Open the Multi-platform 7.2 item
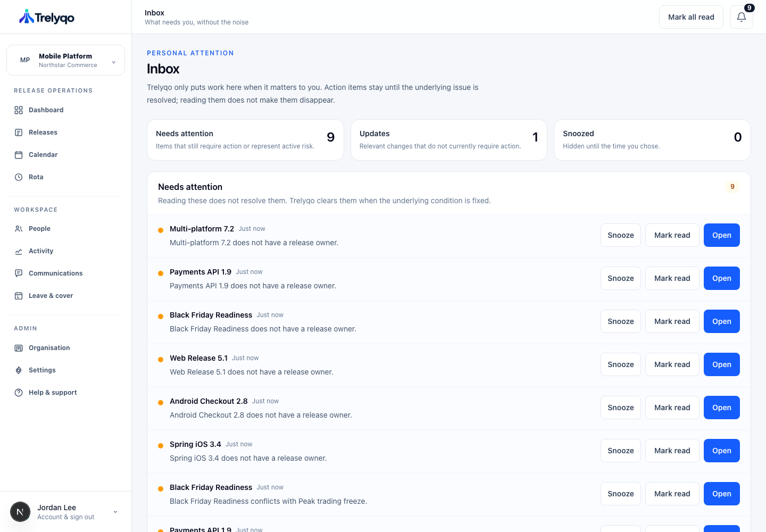Image resolution: width=766 pixels, height=532 pixels. (722, 235)
